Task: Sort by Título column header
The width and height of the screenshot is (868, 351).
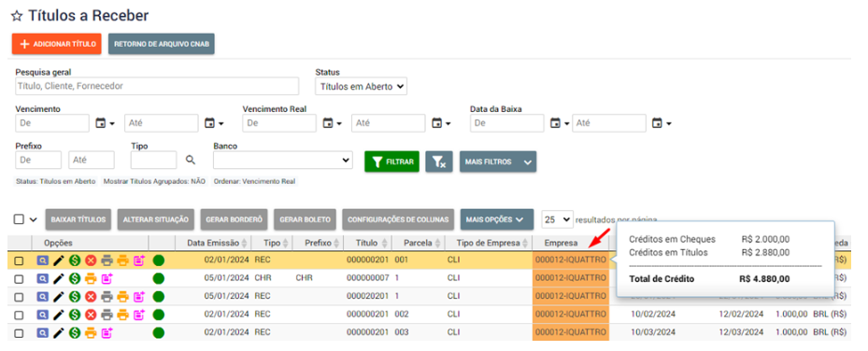Action: tap(367, 243)
